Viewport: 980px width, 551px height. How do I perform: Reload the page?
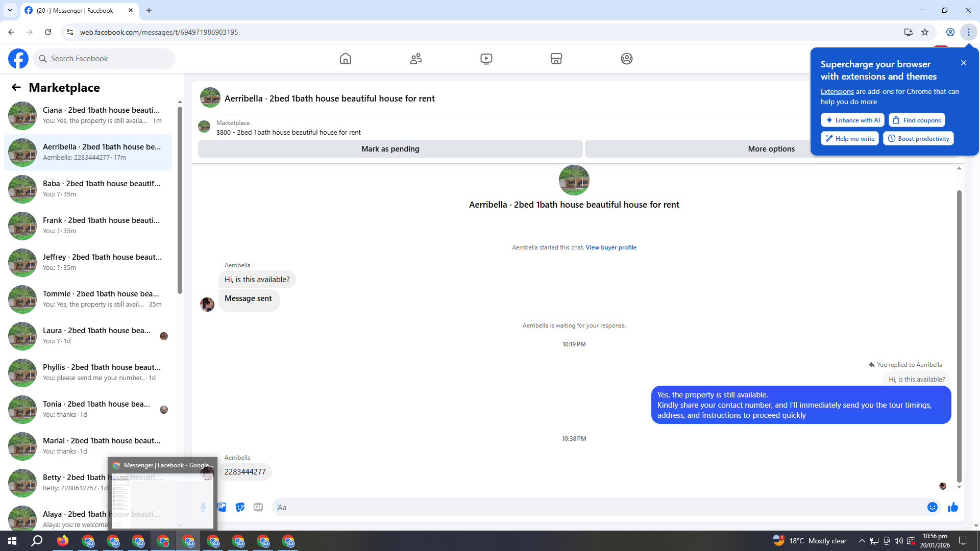pyautogui.click(x=48, y=32)
